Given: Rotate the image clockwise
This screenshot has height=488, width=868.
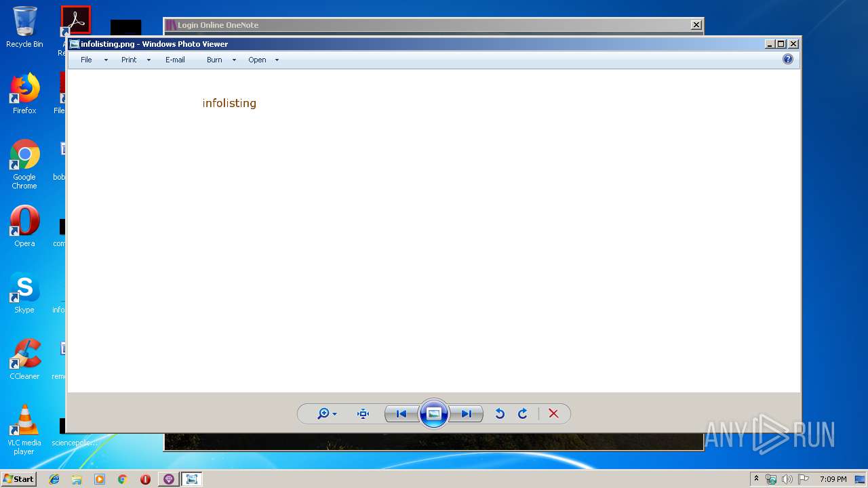Looking at the screenshot, I should pos(523,413).
